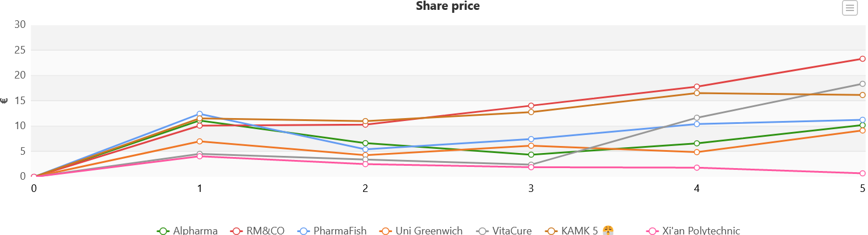Viewport: 868px width, 235px height.
Task: Click the pink Xi'an Polytechnic legend marker
Action: [652, 231]
